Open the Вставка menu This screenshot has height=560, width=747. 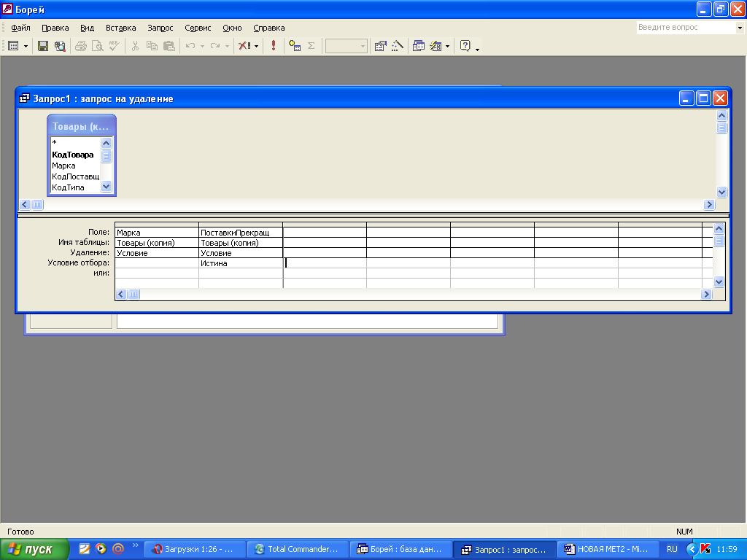(121, 28)
